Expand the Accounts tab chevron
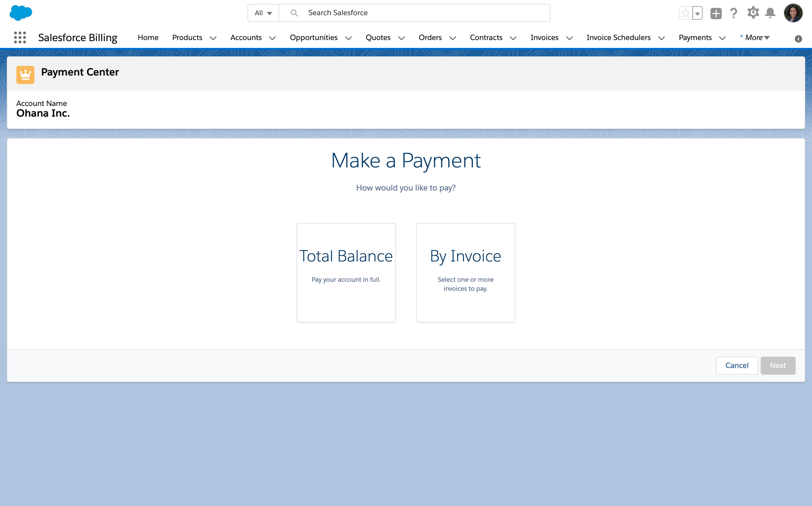 (273, 38)
